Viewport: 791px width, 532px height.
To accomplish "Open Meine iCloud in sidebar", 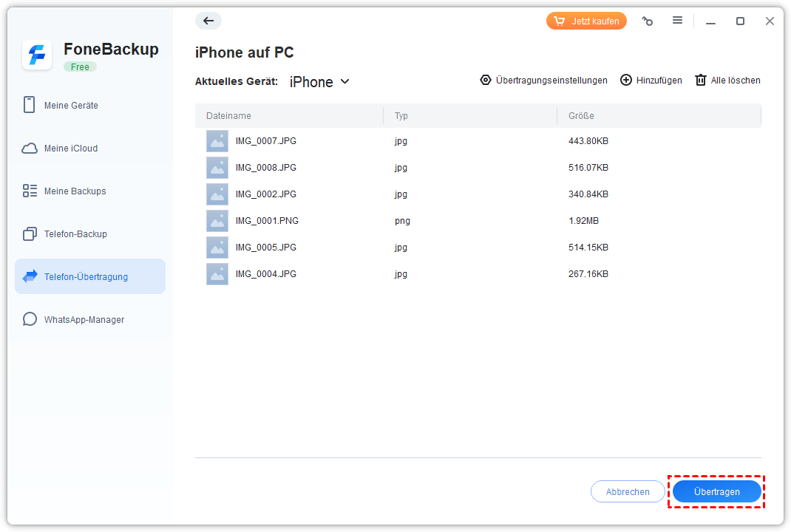I will tap(71, 149).
